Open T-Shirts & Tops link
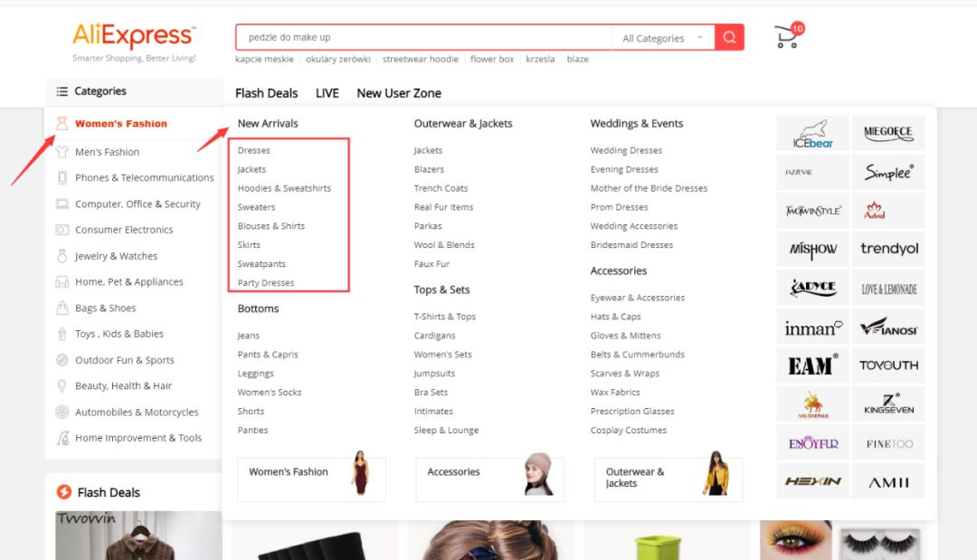 click(x=445, y=317)
